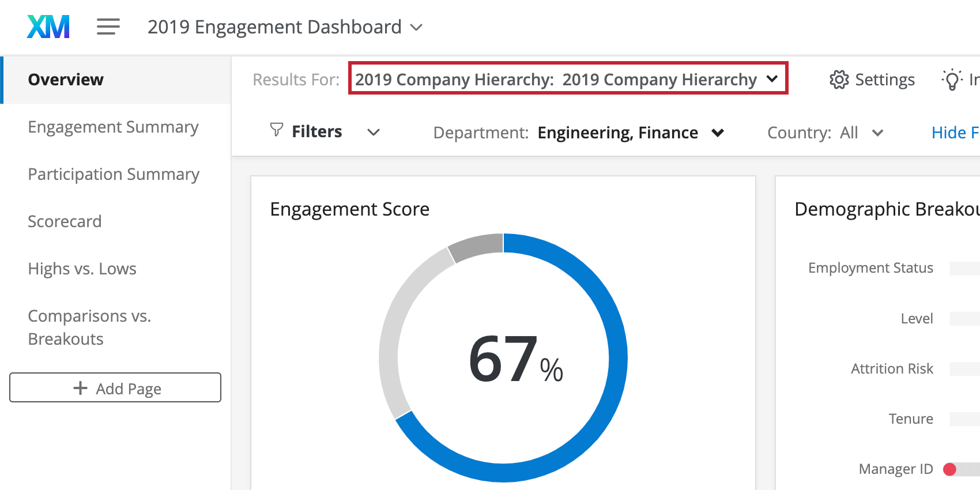Click the Filters funnel icon
The width and height of the screenshot is (980, 490).
pos(277,130)
